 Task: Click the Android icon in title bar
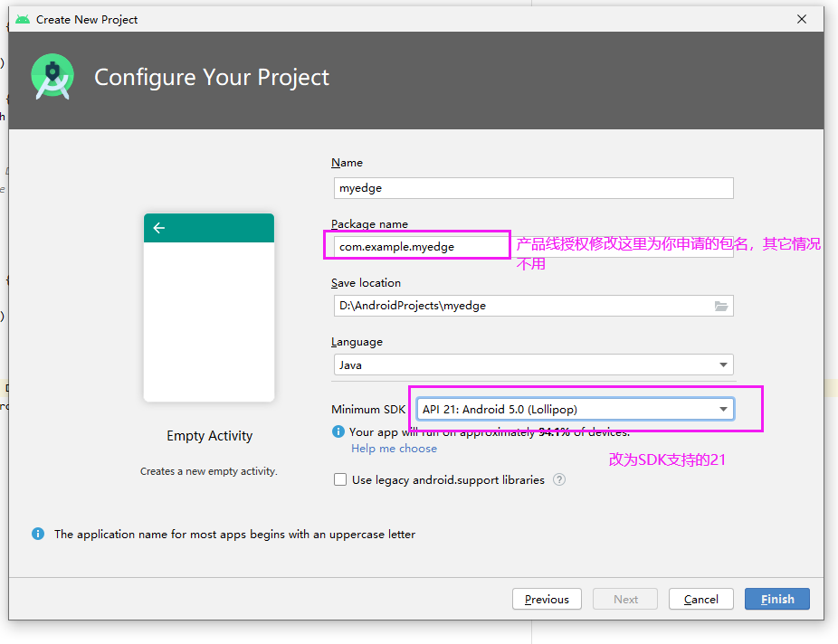pyautogui.click(x=23, y=19)
